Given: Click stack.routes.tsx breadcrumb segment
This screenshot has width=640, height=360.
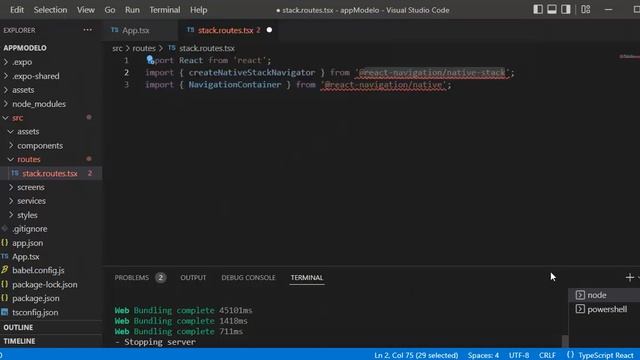Looking at the screenshot, I should click(207, 48).
